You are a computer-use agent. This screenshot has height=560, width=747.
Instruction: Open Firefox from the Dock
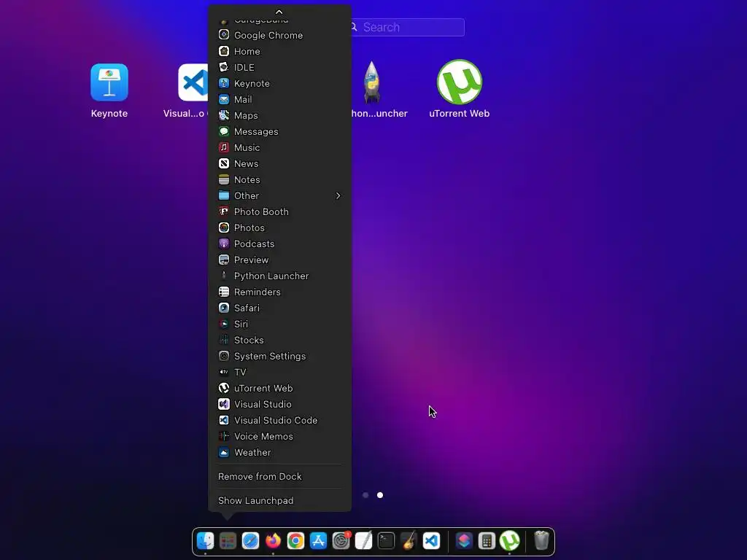[x=273, y=541]
